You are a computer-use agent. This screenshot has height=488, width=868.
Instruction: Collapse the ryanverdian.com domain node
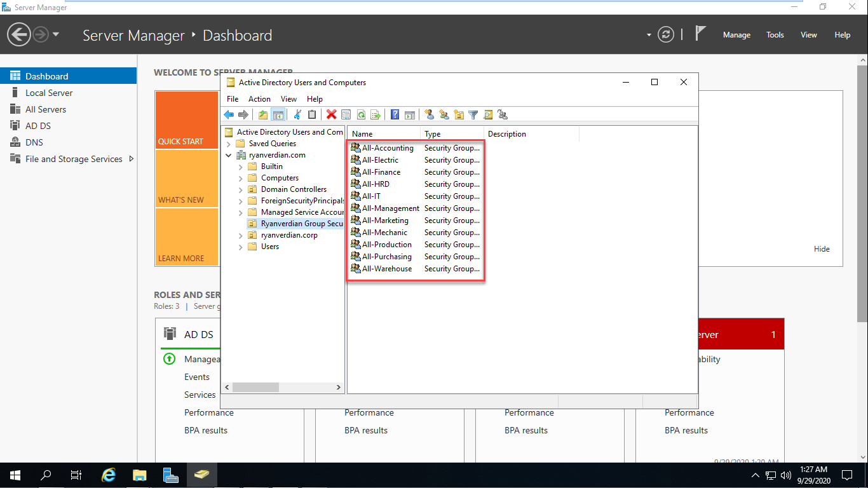point(229,155)
